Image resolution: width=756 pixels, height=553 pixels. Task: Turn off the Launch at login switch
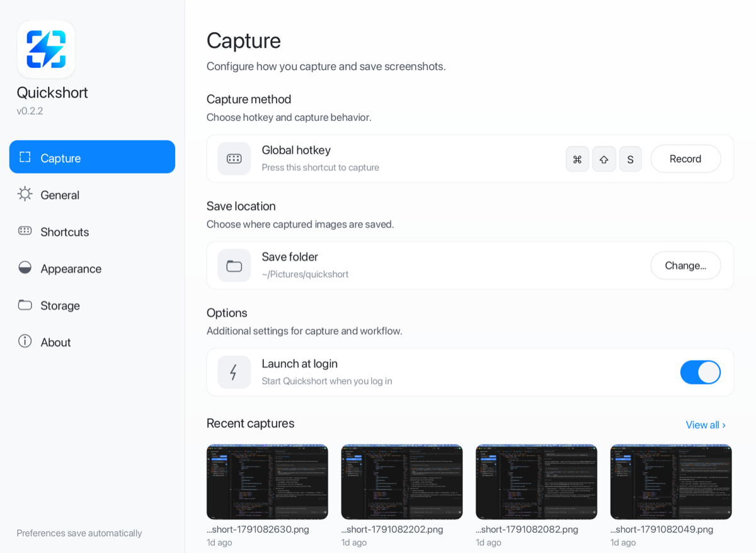701,372
